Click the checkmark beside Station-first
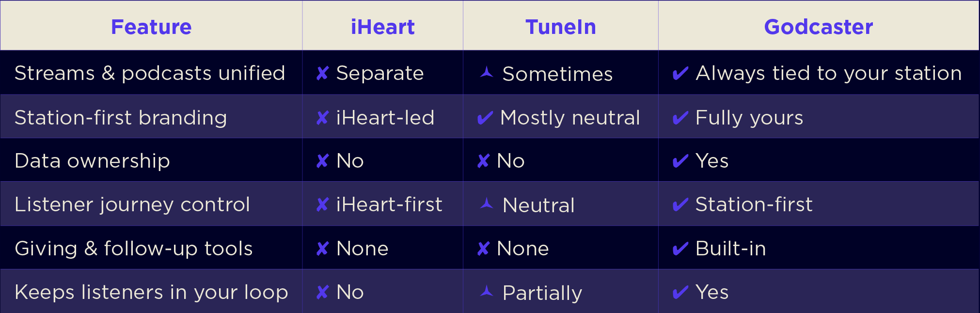The width and height of the screenshot is (980, 313). click(680, 204)
